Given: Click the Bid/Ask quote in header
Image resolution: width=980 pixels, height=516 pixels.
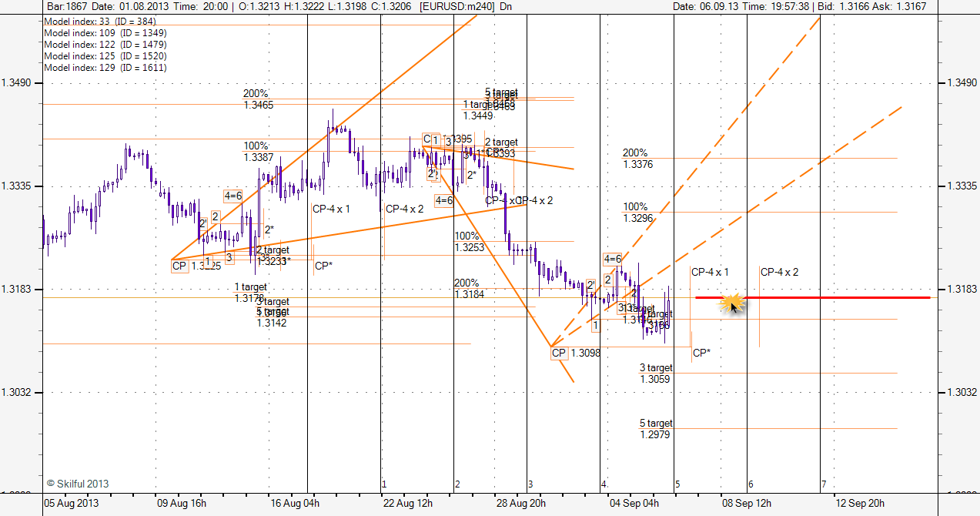Looking at the screenshot, I should 875,6.
